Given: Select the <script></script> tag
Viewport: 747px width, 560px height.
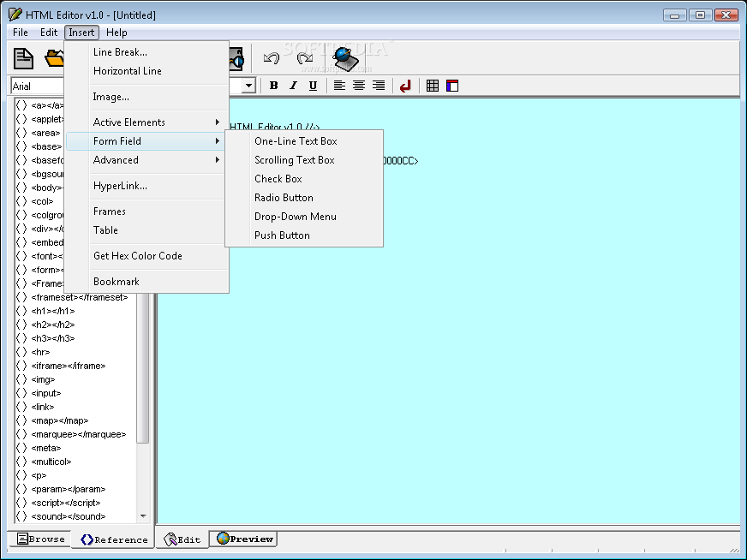Looking at the screenshot, I should point(65,503).
